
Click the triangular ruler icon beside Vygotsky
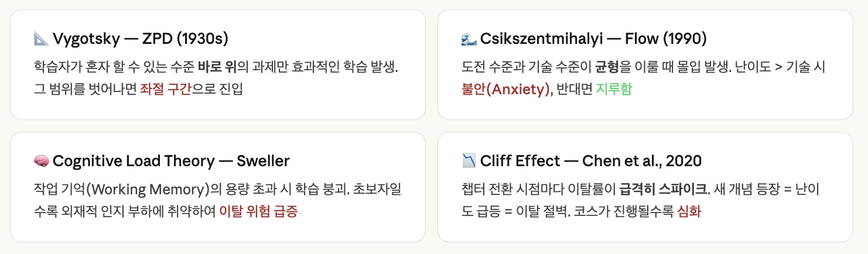[41, 39]
